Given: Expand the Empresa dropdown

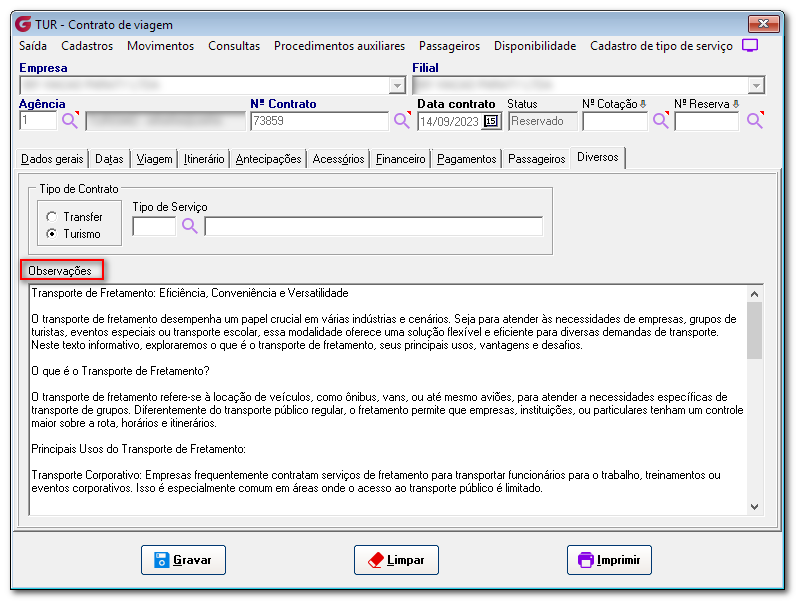Looking at the screenshot, I should coord(397,85).
